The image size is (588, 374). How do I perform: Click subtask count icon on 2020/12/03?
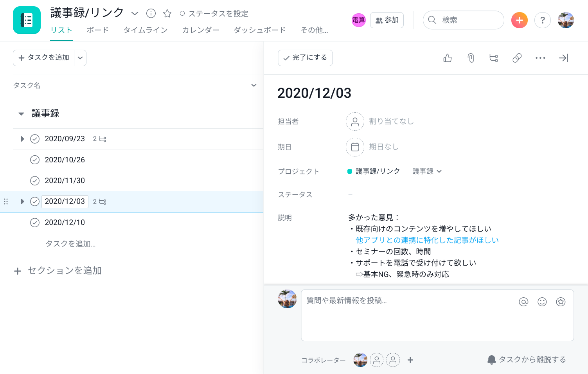(100, 201)
